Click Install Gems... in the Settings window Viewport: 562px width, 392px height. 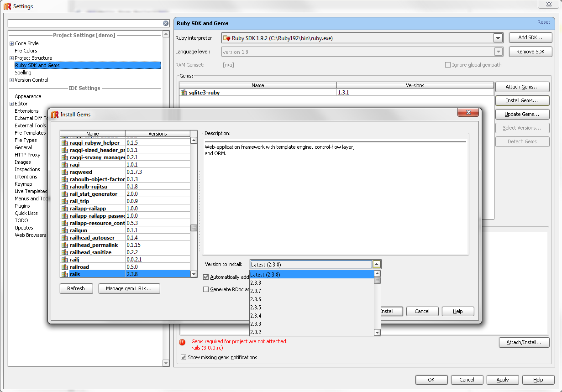pyautogui.click(x=522, y=100)
